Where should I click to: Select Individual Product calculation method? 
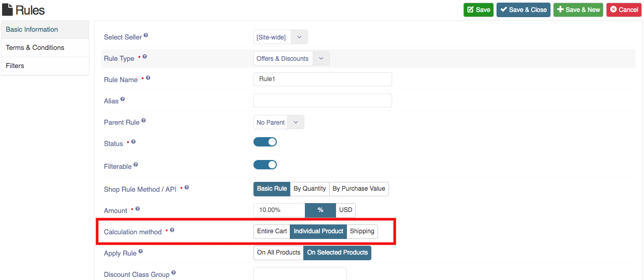[x=318, y=231]
